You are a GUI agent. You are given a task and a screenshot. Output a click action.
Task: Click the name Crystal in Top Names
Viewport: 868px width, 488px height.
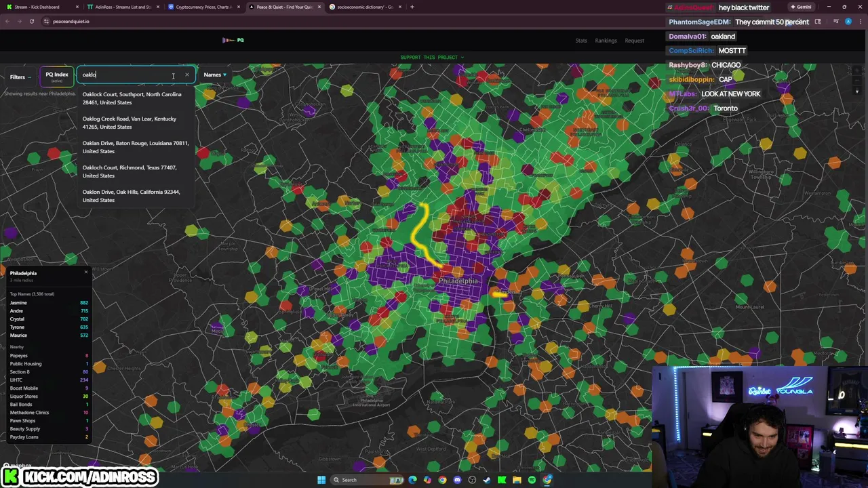pyautogui.click(x=17, y=319)
